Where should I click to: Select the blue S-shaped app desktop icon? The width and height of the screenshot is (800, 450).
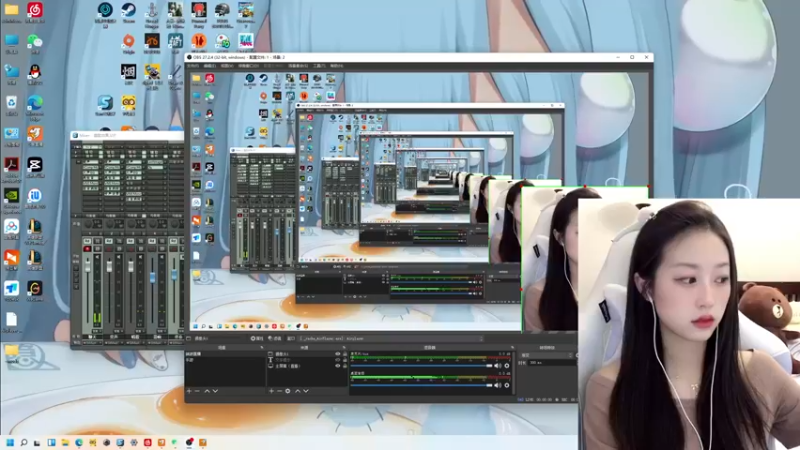tap(105, 103)
